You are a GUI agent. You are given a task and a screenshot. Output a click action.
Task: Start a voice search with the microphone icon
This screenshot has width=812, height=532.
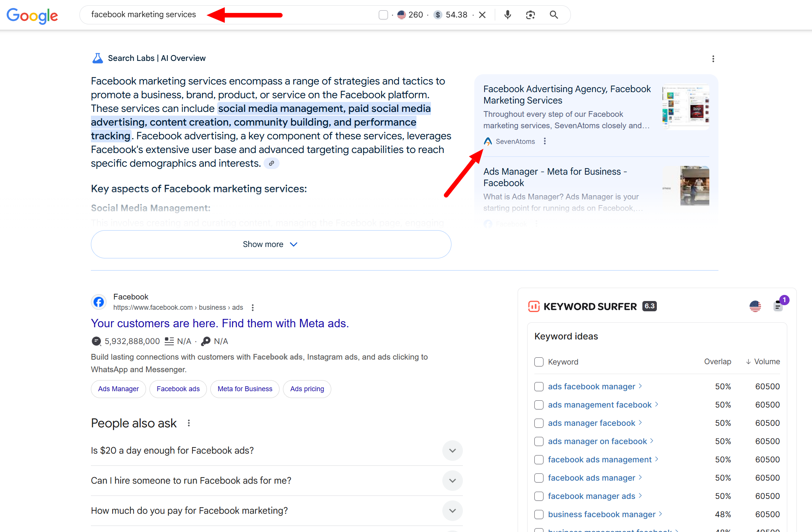pyautogui.click(x=507, y=14)
